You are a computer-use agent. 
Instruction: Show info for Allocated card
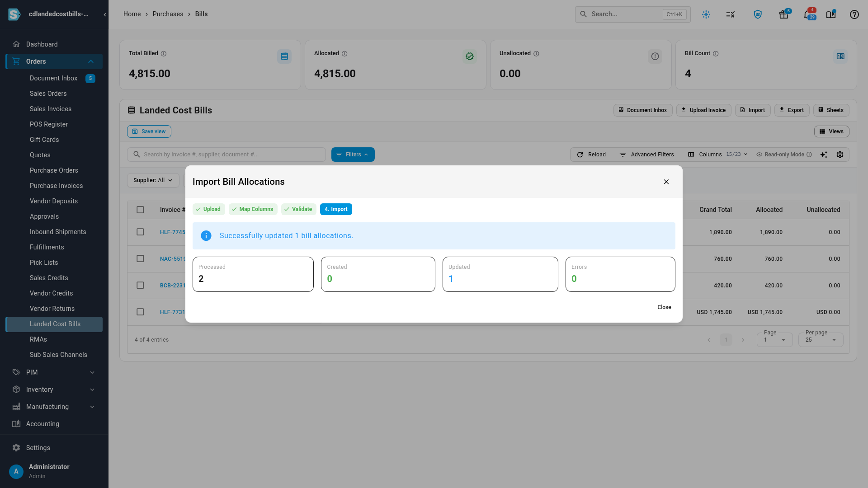tap(344, 54)
